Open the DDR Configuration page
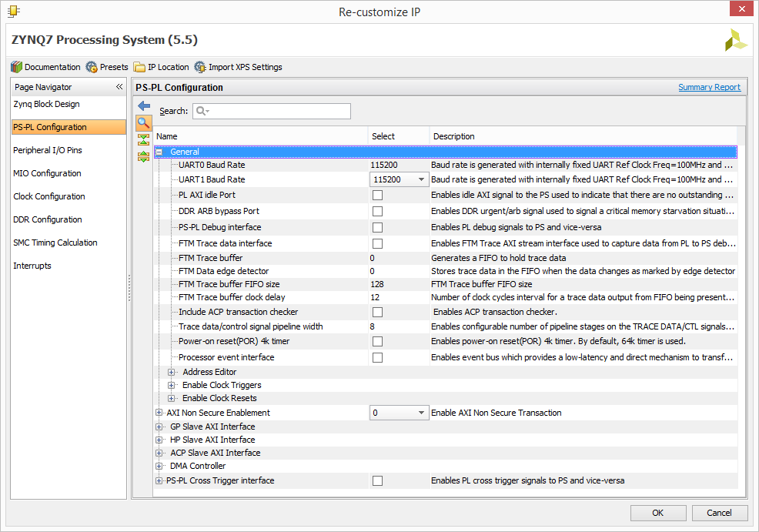The width and height of the screenshot is (759, 532). pos(48,219)
